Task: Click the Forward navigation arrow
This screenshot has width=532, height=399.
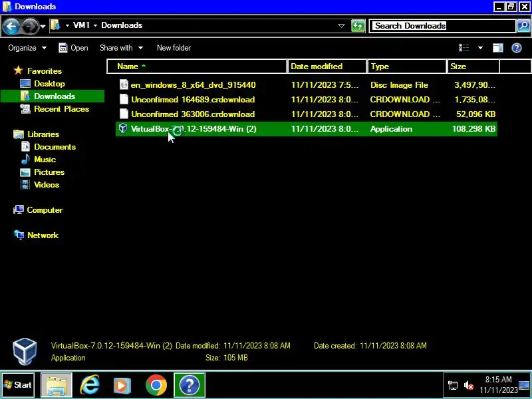Action: [30, 26]
